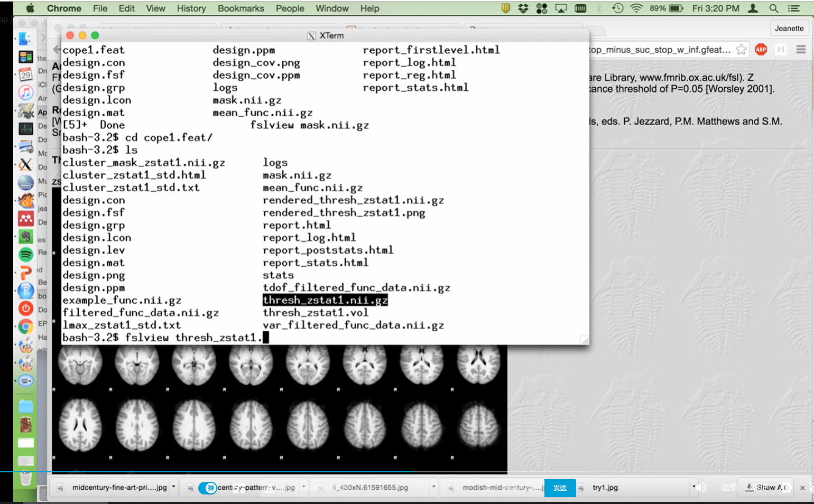
Task: Open Finder from the Dock
Action: point(25,39)
